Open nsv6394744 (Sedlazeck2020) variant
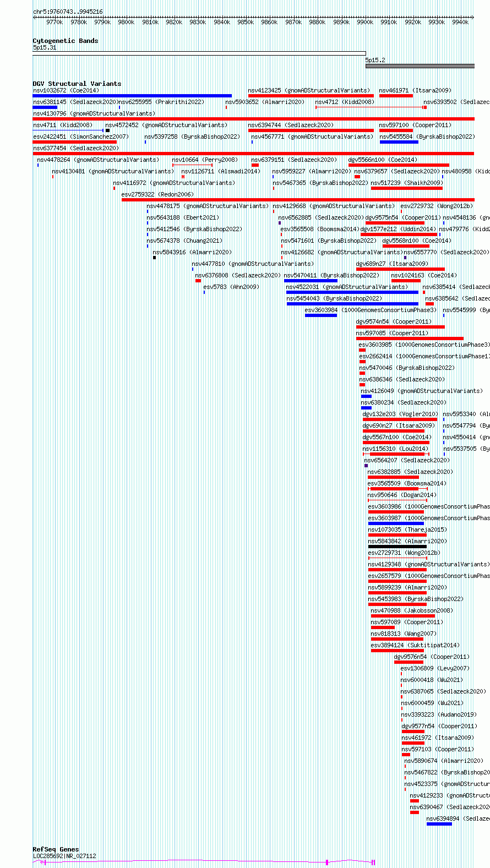Screen dimensions: 490x868 291,125
